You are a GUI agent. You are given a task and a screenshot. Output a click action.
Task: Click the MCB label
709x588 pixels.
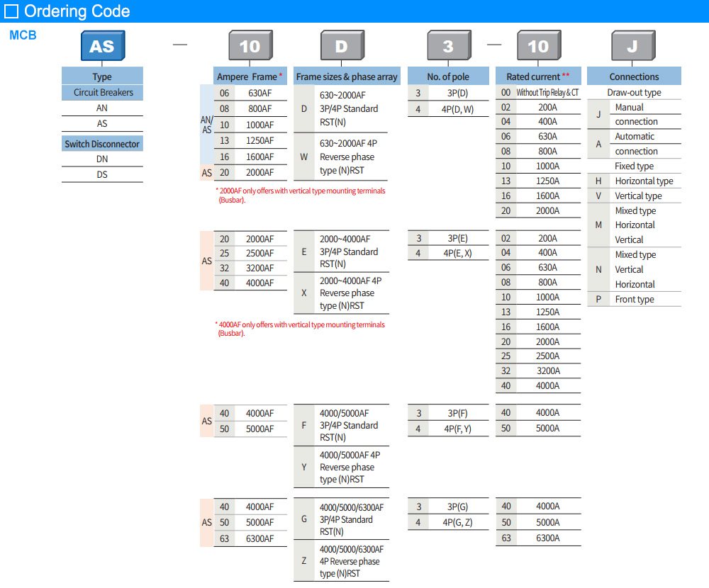click(x=23, y=35)
